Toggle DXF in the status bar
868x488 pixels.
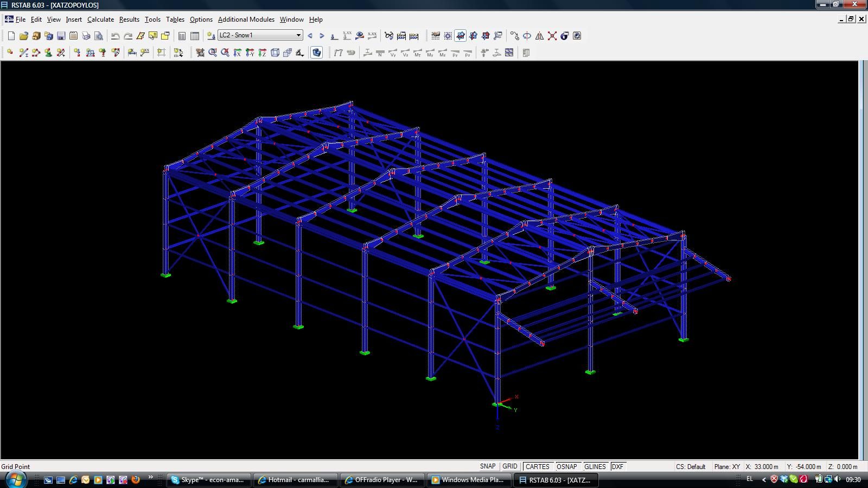point(617,466)
